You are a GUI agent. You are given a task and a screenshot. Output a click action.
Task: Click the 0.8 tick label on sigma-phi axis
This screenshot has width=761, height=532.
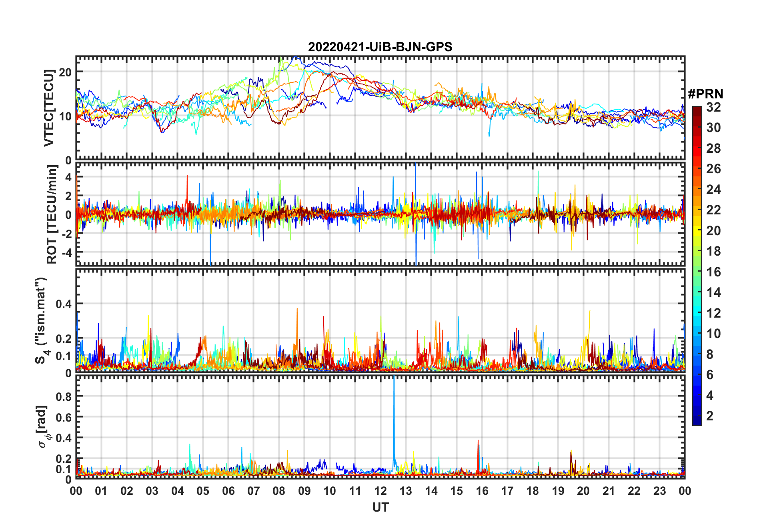pos(64,396)
